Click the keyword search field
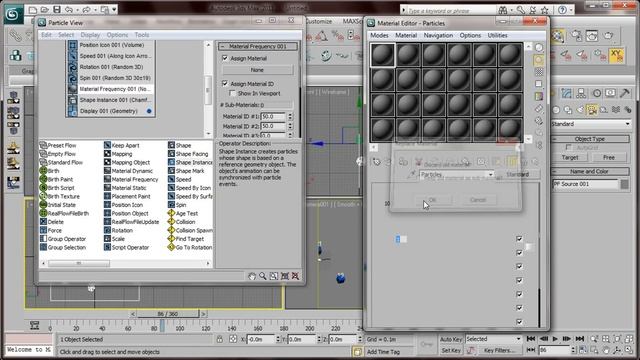Viewport: 640px width, 360px height. pos(450,11)
